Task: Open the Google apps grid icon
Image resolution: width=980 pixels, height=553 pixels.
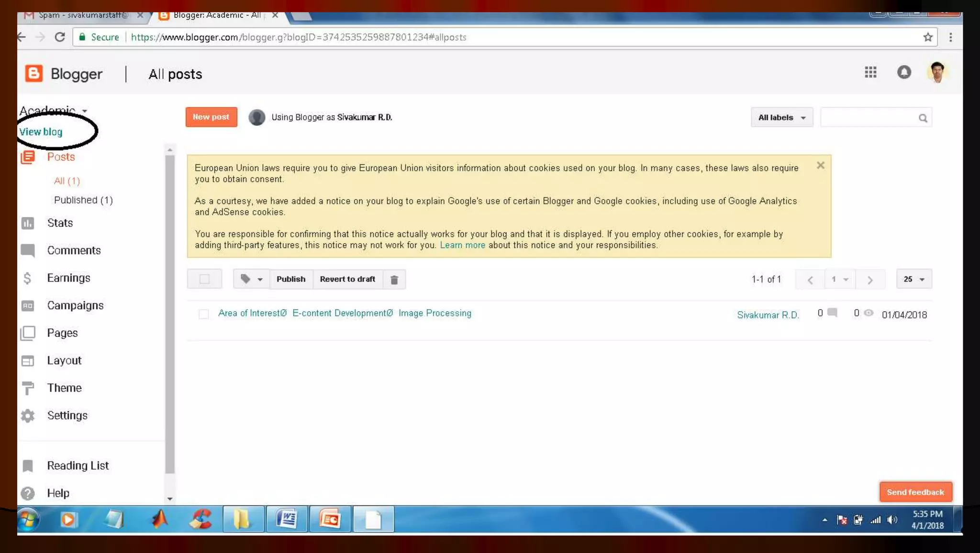Action: click(870, 72)
